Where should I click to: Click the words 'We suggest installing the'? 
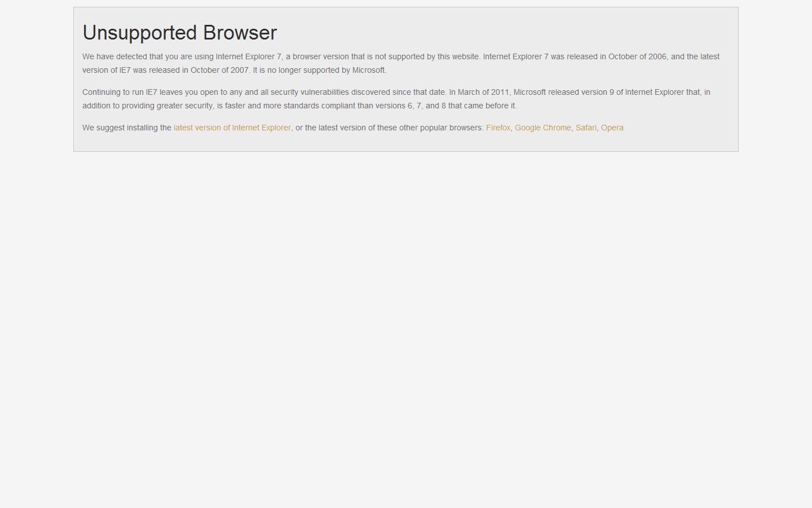[127, 128]
